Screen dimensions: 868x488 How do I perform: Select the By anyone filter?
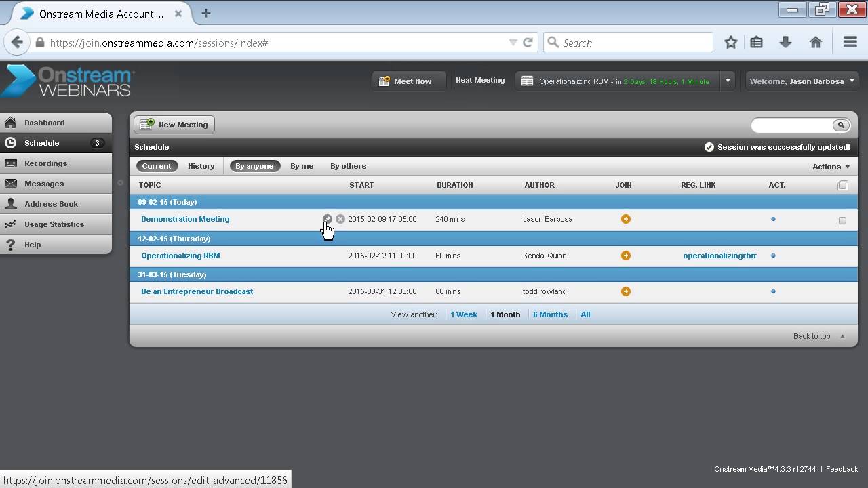254,166
